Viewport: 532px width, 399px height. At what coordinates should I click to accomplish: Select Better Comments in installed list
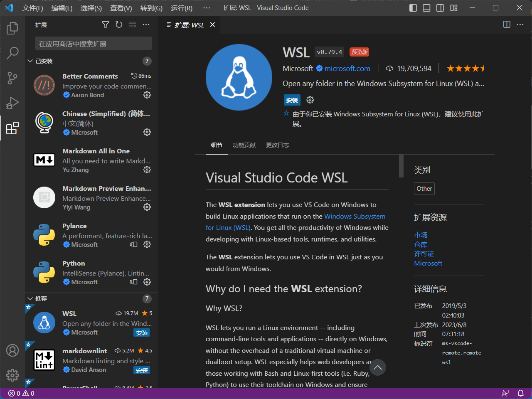pos(92,85)
